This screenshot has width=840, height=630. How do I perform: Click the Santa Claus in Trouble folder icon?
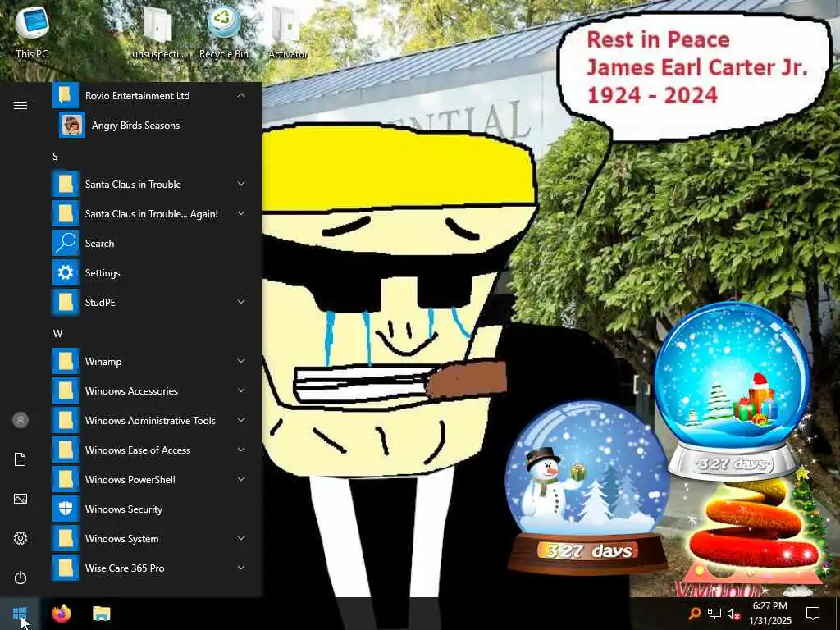(x=66, y=185)
